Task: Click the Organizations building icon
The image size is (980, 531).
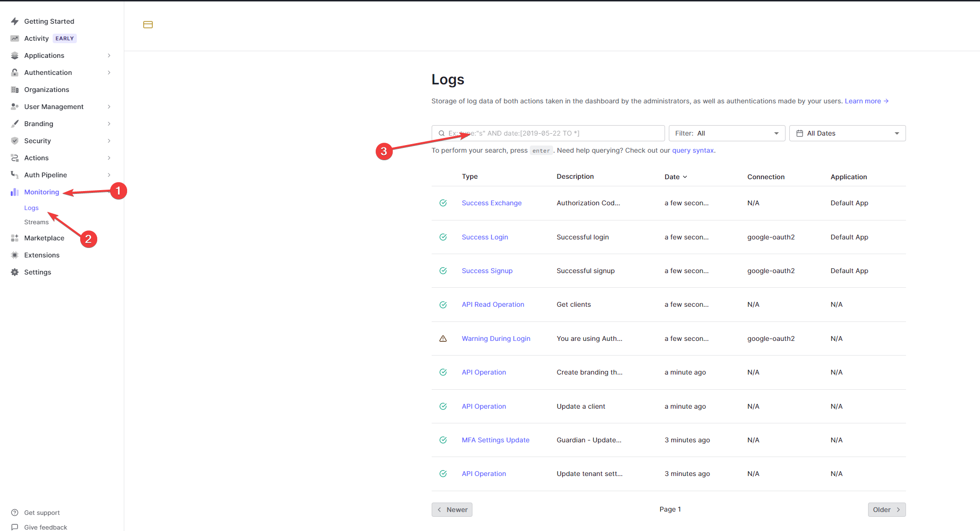Action: tap(15, 90)
